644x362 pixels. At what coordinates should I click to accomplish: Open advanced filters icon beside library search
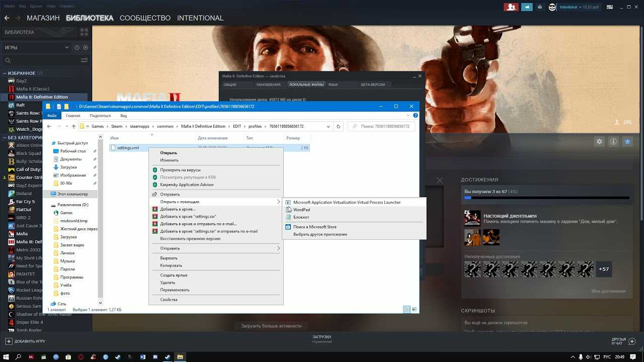84,60
